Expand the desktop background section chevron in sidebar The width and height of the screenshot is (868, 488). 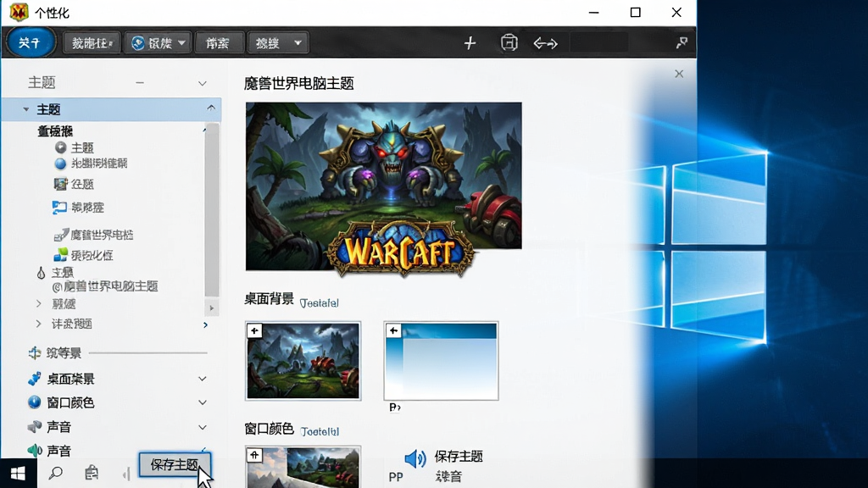(203, 379)
